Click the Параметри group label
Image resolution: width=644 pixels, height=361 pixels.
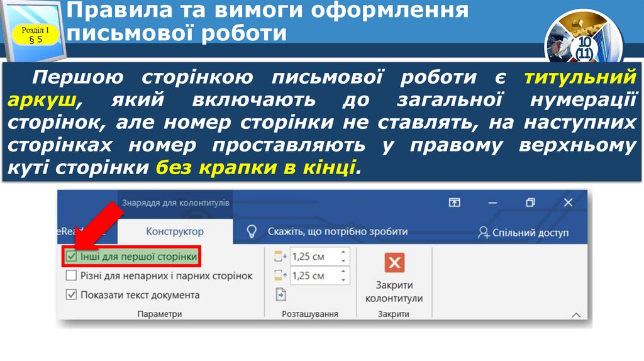click(160, 314)
